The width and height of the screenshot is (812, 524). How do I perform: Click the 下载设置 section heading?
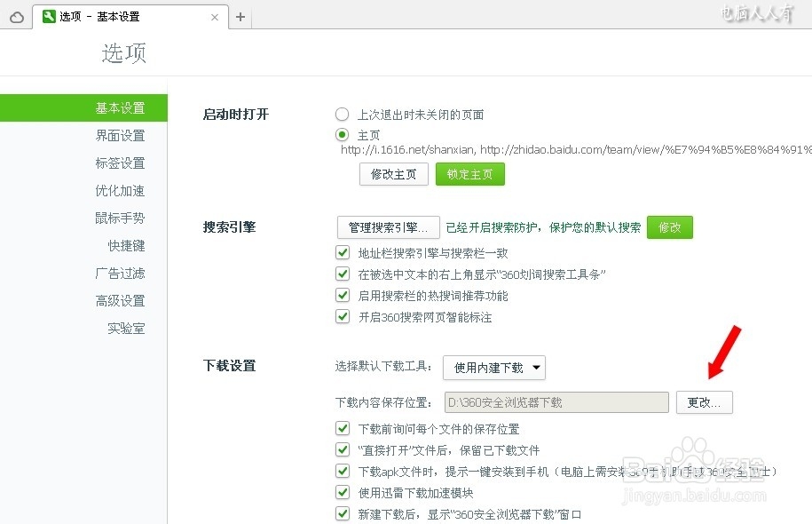[230, 365]
